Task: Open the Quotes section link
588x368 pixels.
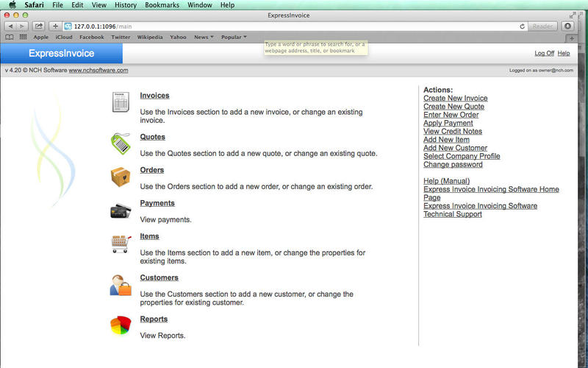Action: [x=153, y=137]
